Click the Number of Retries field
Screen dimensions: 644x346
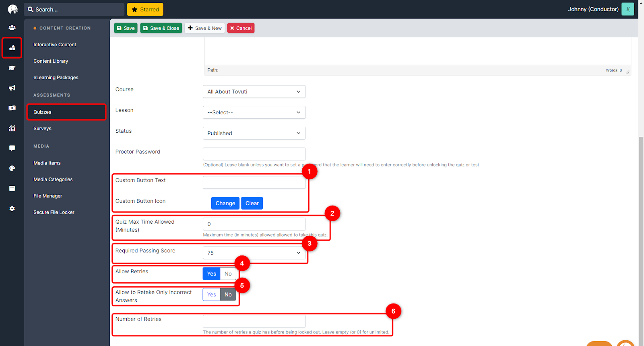tap(254, 321)
